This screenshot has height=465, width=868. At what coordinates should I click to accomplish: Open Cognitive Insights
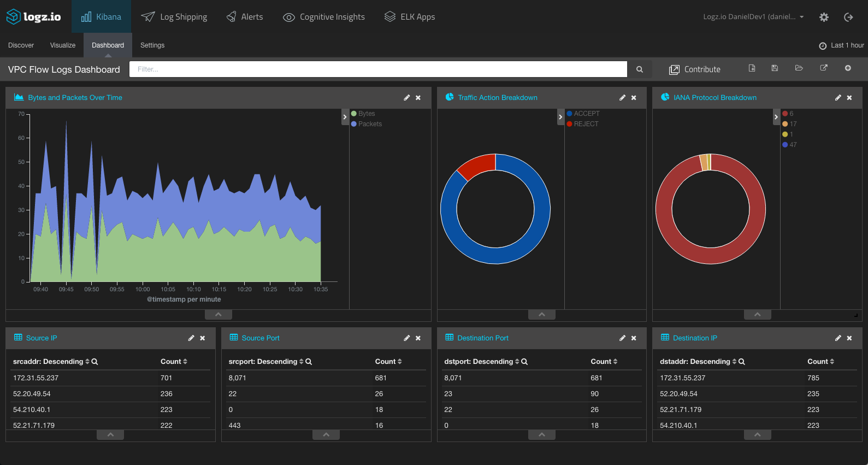tap(324, 17)
